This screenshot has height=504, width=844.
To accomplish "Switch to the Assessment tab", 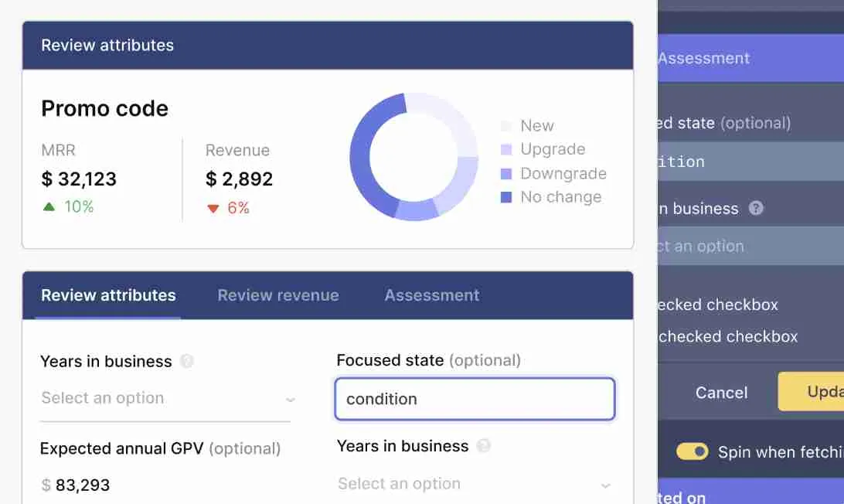I will [432, 295].
